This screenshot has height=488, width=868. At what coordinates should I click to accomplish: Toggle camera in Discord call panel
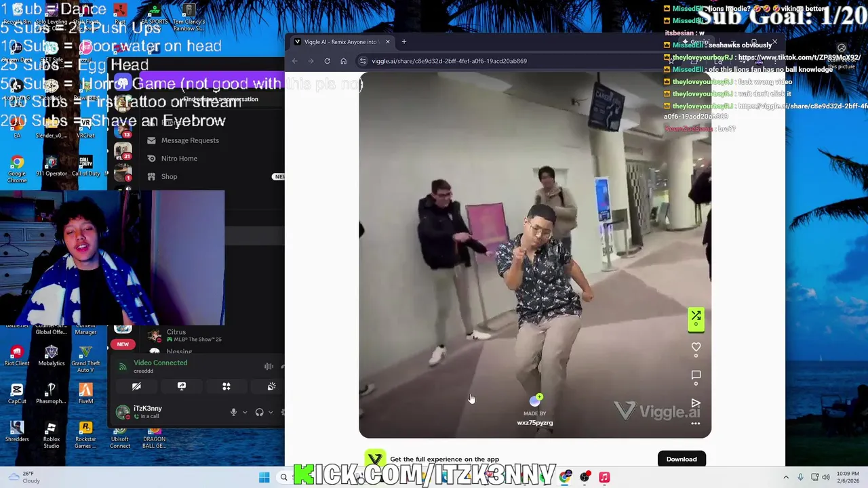(136, 386)
